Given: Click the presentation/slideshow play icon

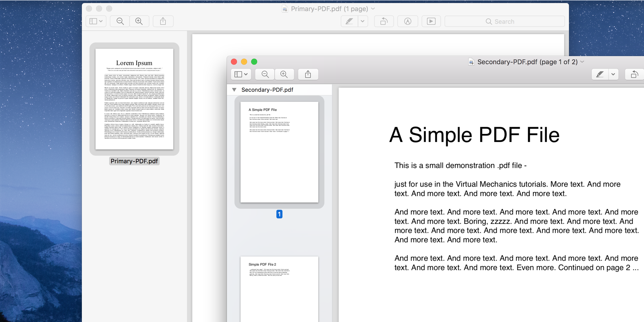Looking at the screenshot, I should click(431, 20).
